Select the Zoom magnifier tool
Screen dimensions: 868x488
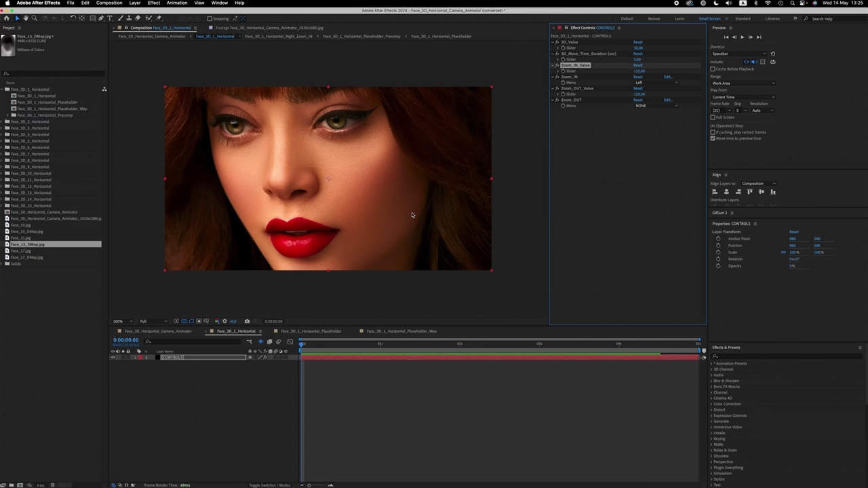[35, 18]
